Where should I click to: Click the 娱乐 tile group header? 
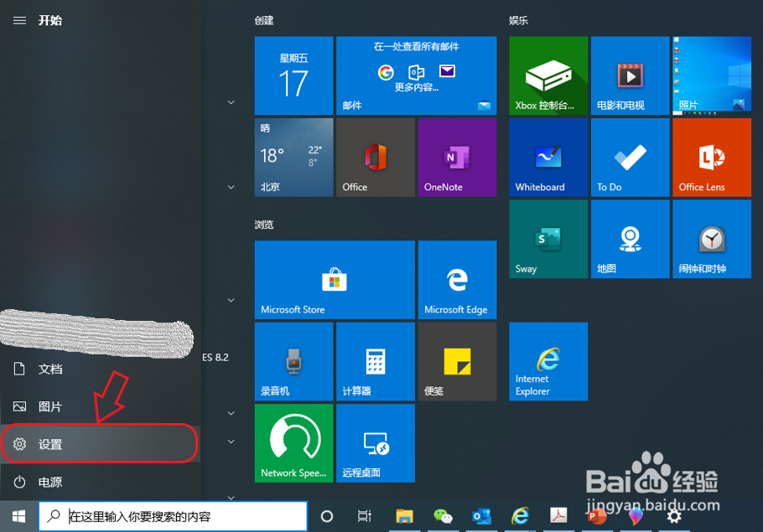tap(518, 20)
